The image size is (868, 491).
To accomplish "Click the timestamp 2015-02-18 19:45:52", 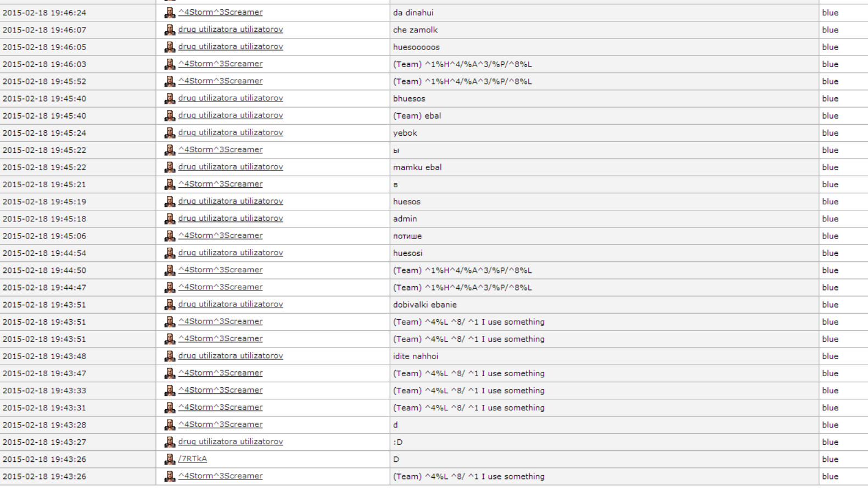I will pos(44,81).
